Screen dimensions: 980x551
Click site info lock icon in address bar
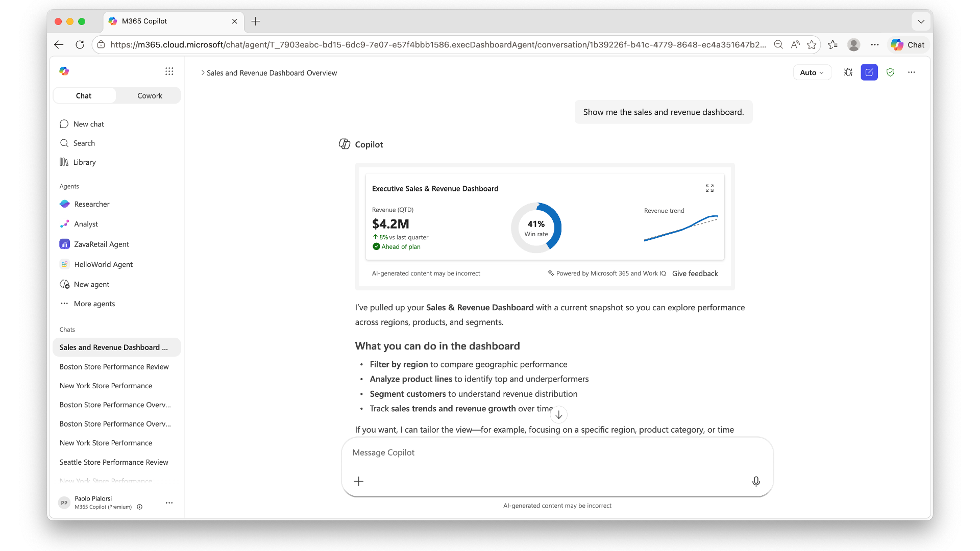click(101, 45)
